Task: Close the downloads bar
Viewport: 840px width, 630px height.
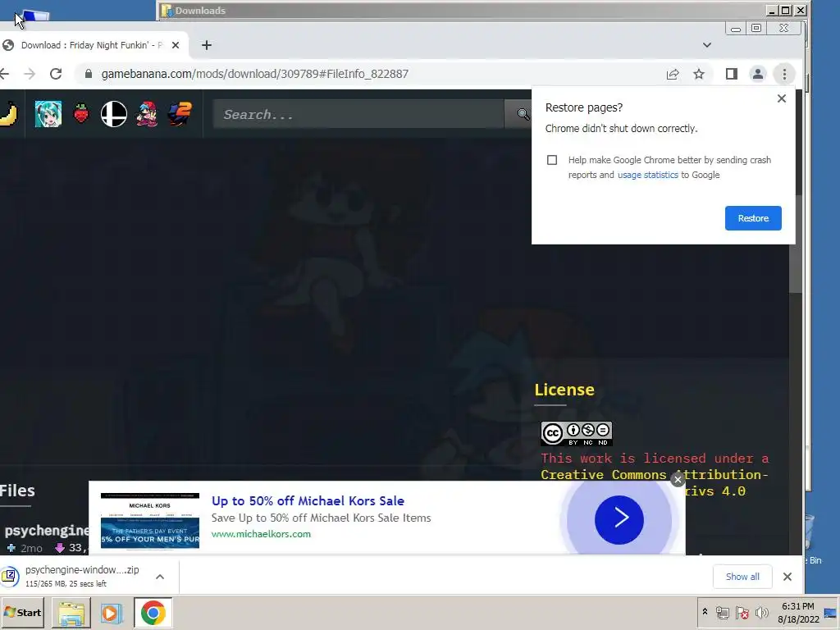Action: (x=787, y=577)
